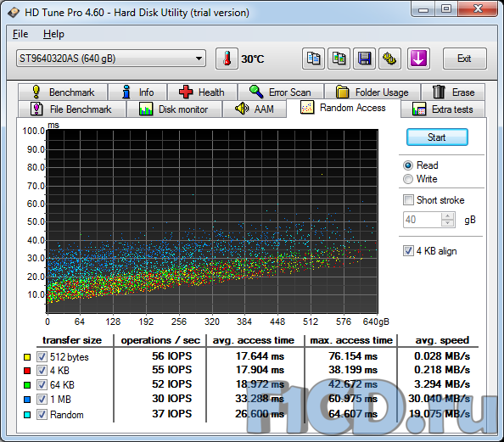504x442 pixels.
Task: Click the copy text to clipboard icon
Action: [313, 59]
